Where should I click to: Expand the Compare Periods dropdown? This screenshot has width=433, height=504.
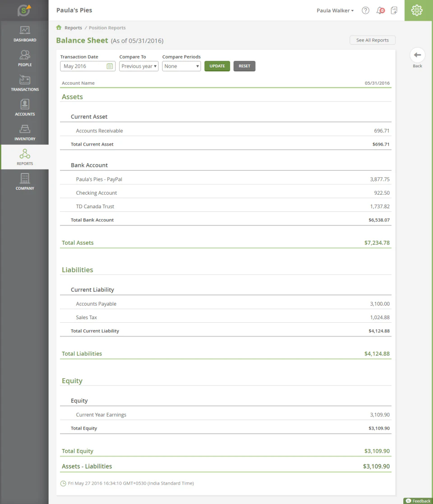pos(181,66)
